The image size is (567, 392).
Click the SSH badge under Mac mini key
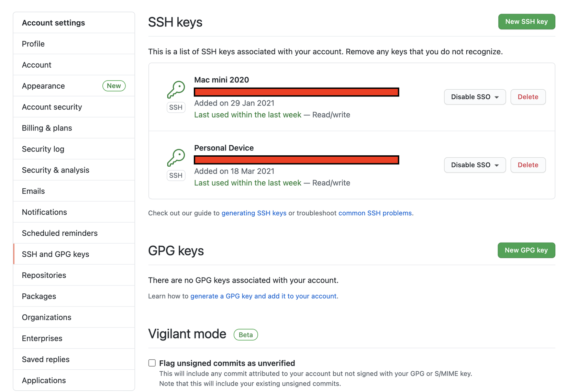176,108
